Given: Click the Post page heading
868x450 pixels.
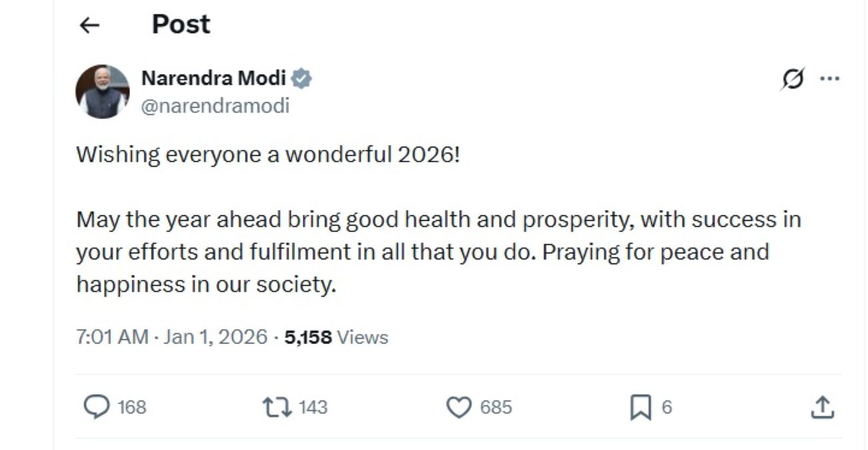Looking at the screenshot, I should coord(181,25).
